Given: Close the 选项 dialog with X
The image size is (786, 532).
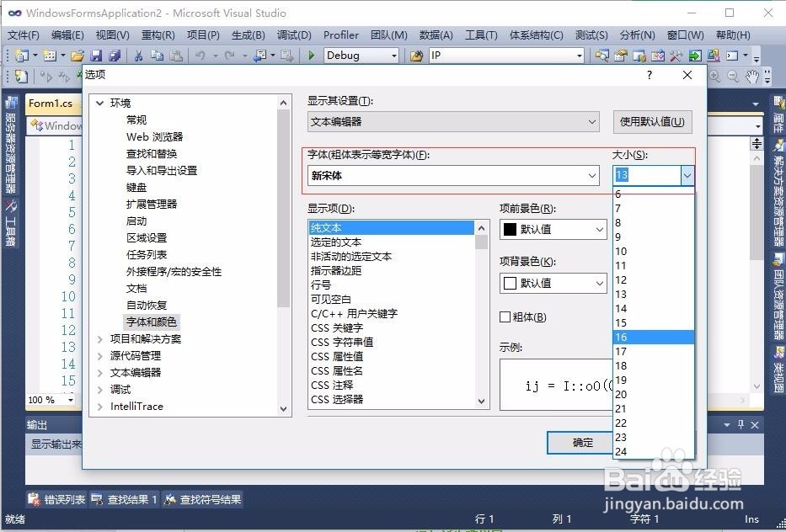Looking at the screenshot, I should click(x=687, y=75).
